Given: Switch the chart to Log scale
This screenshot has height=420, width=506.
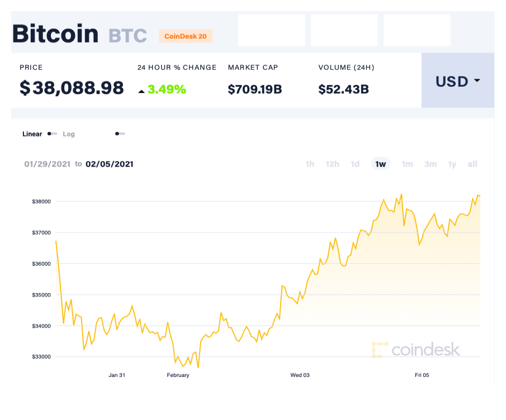Looking at the screenshot, I should point(69,134).
